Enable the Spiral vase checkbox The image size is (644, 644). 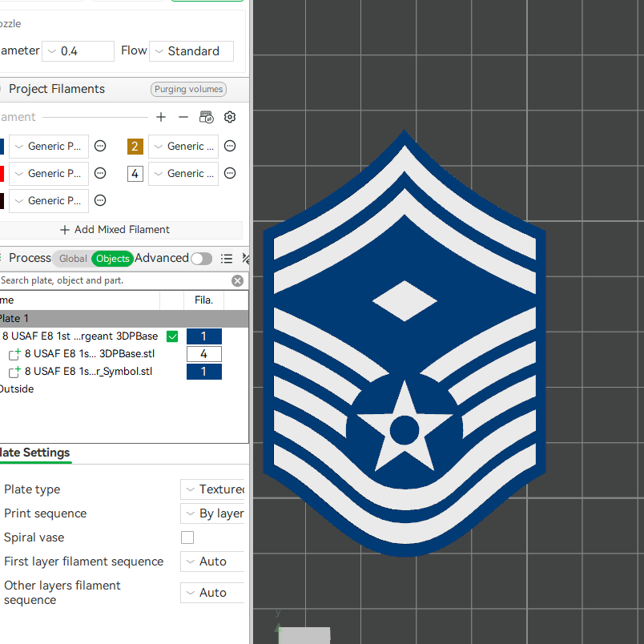tap(187, 537)
